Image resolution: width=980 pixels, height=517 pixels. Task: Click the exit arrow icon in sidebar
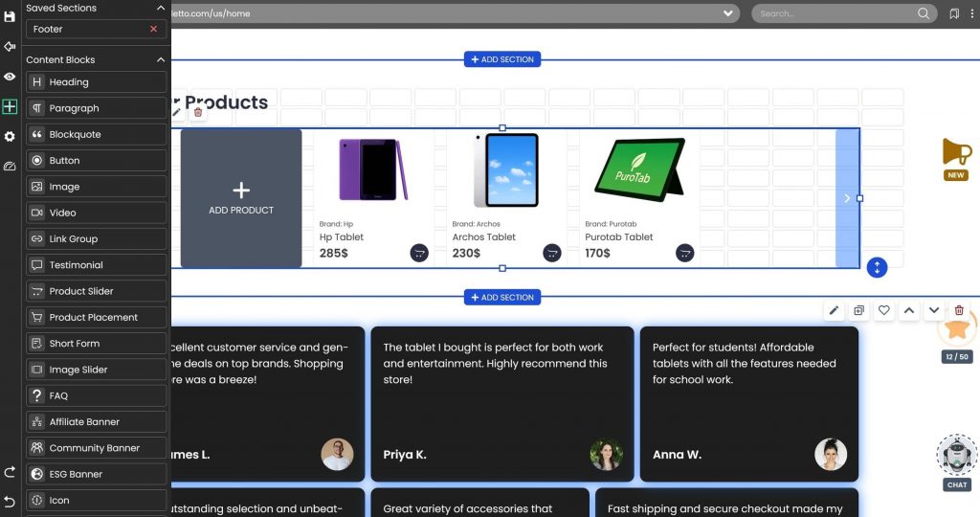click(10, 46)
